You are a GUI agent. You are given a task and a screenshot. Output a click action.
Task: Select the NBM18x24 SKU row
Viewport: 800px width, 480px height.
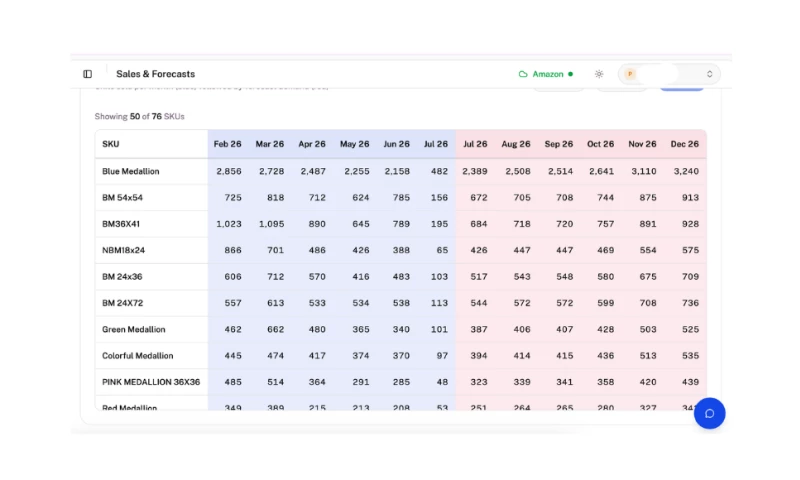pos(401,250)
